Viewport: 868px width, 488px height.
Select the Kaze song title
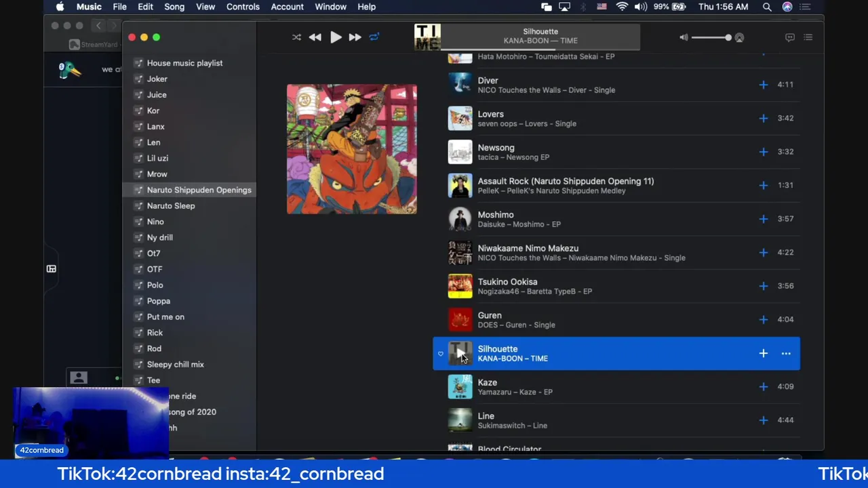tap(488, 382)
